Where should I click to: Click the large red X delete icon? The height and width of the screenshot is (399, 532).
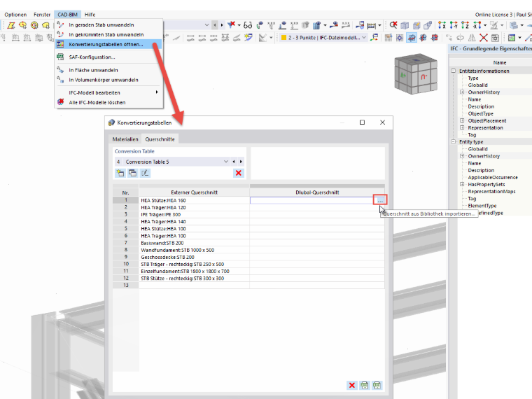click(484, 38)
